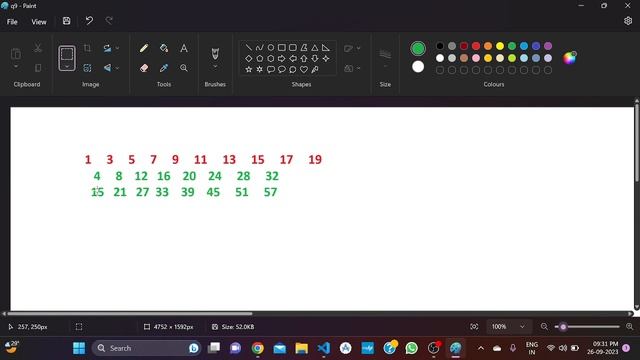Image resolution: width=640 pixels, height=360 pixels.
Task: Expand the selection tool dropdown
Action: [x=67, y=67]
